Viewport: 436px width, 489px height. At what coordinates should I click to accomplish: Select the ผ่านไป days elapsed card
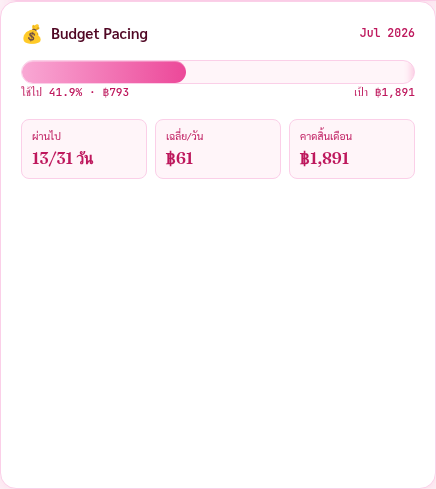(x=84, y=149)
